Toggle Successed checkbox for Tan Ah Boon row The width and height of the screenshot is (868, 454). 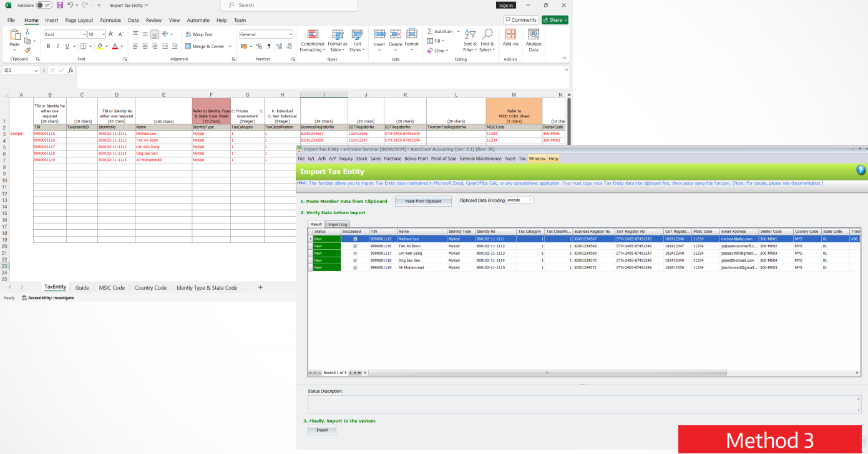point(355,246)
